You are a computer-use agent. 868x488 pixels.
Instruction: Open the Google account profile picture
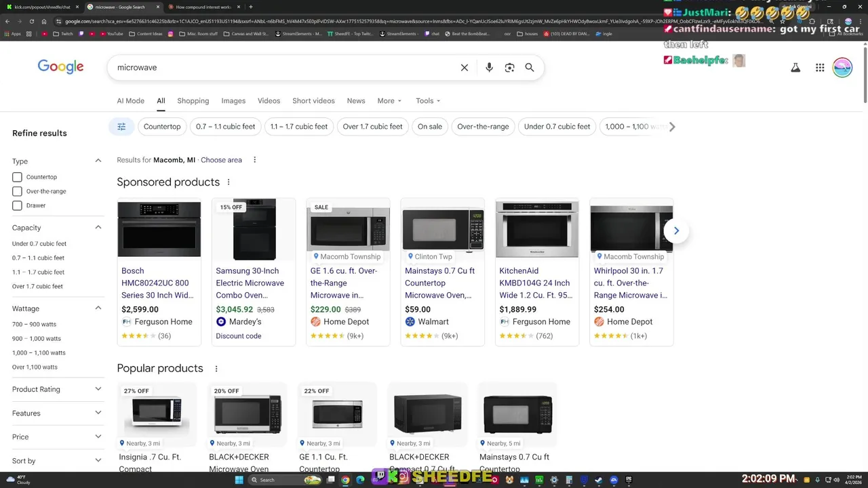(842, 68)
